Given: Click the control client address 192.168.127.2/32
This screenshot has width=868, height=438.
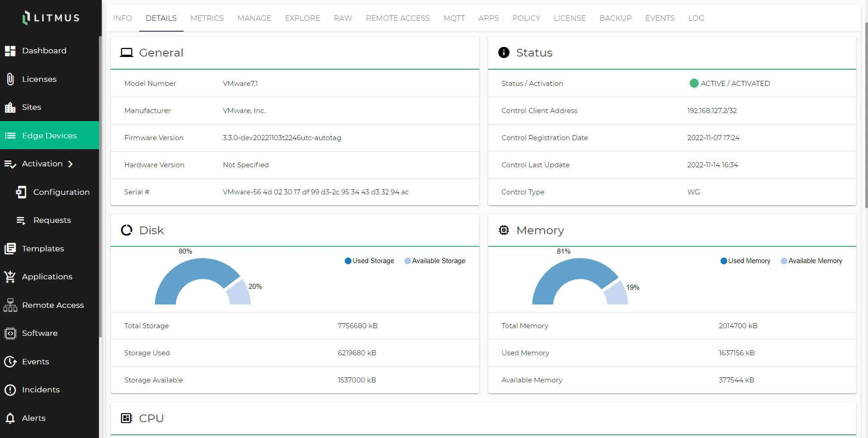Looking at the screenshot, I should pyautogui.click(x=712, y=111).
